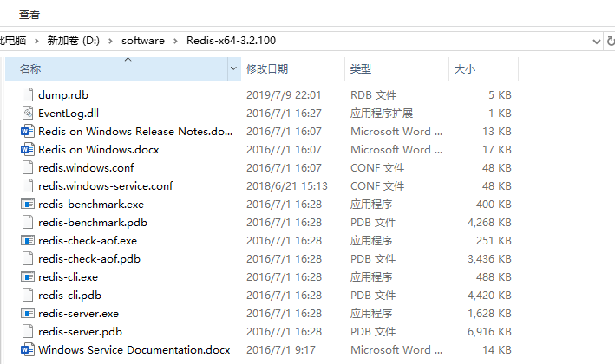
Task: Click the redis-check-aof.exe application icon
Action: point(28,241)
